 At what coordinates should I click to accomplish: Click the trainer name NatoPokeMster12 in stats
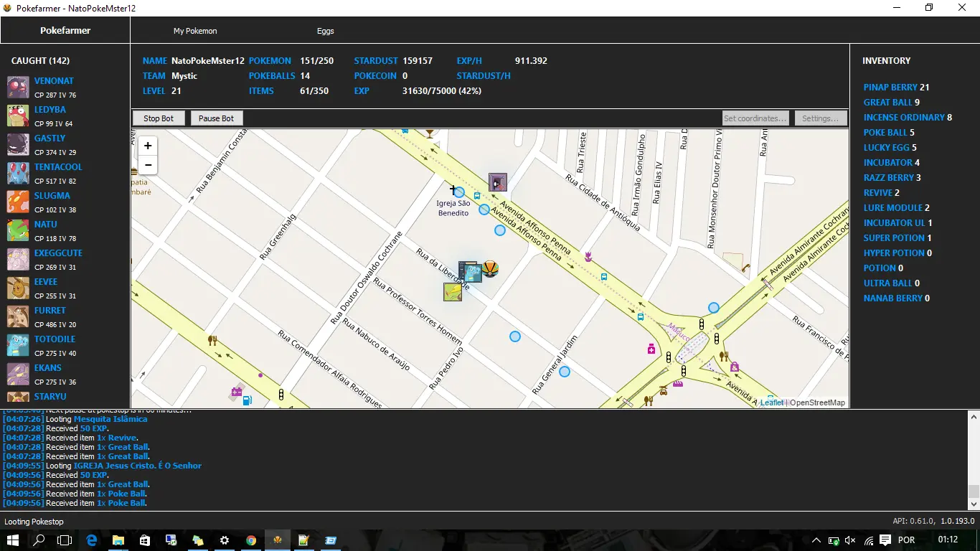click(x=208, y=61)
